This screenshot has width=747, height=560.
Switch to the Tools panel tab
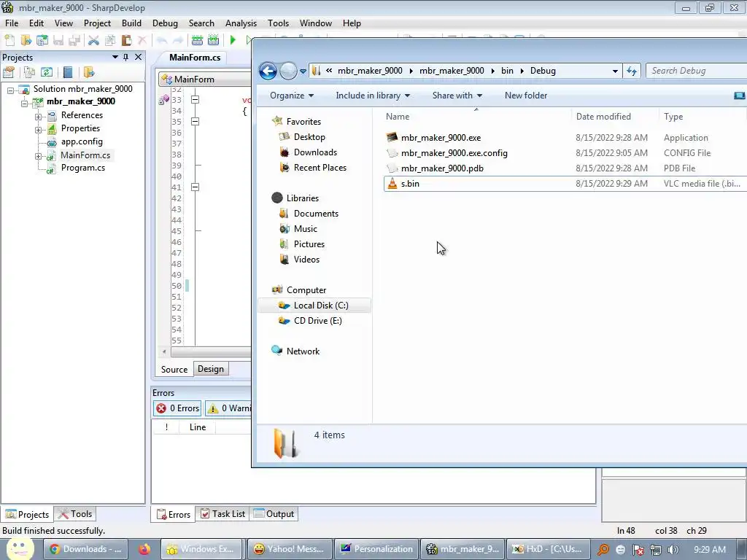[75, 514]
